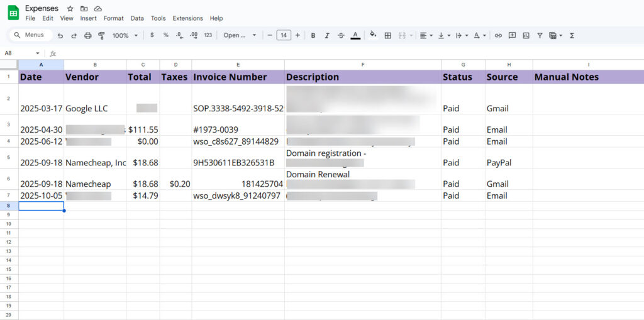Select the 2025-10-05 date cell

(41, 196)
